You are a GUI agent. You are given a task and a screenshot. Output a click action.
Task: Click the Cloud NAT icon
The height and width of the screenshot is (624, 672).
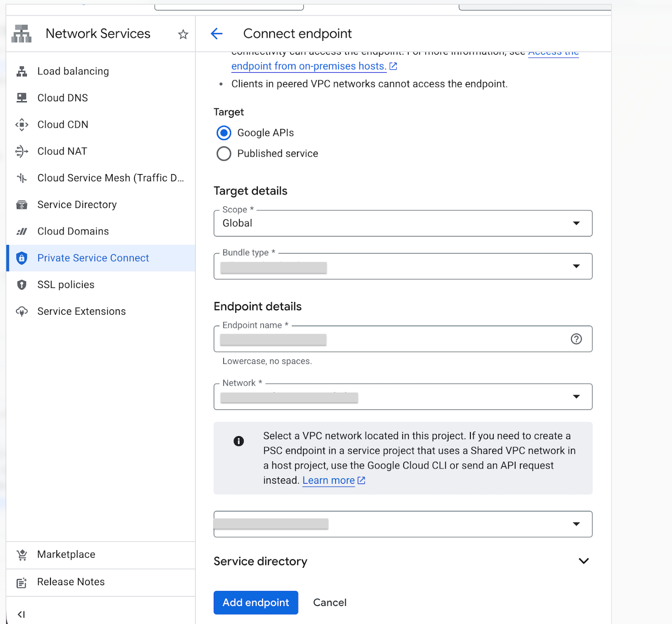tap(22, 151)
